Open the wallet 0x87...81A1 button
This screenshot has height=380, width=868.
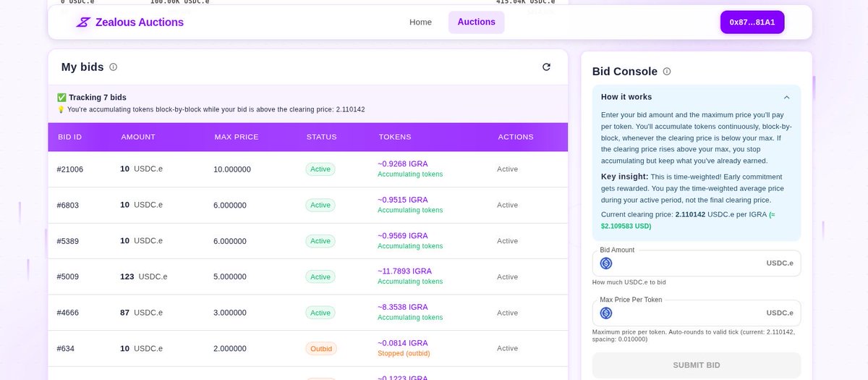click(752, 22)
